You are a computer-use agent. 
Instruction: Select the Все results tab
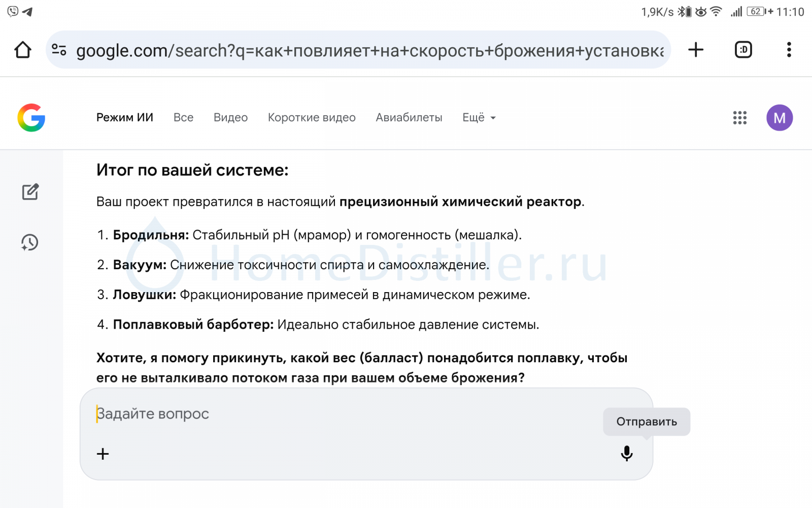click(x=183, y=118)
